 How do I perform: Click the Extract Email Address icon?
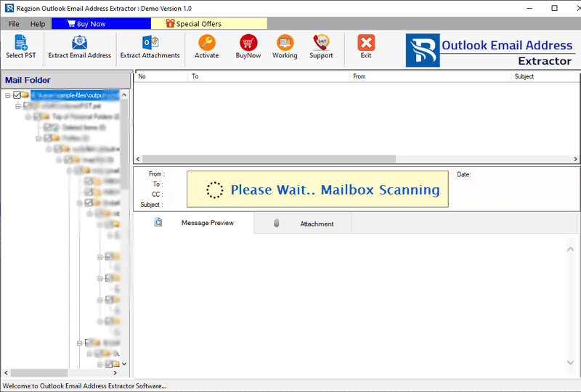(79, 43)
